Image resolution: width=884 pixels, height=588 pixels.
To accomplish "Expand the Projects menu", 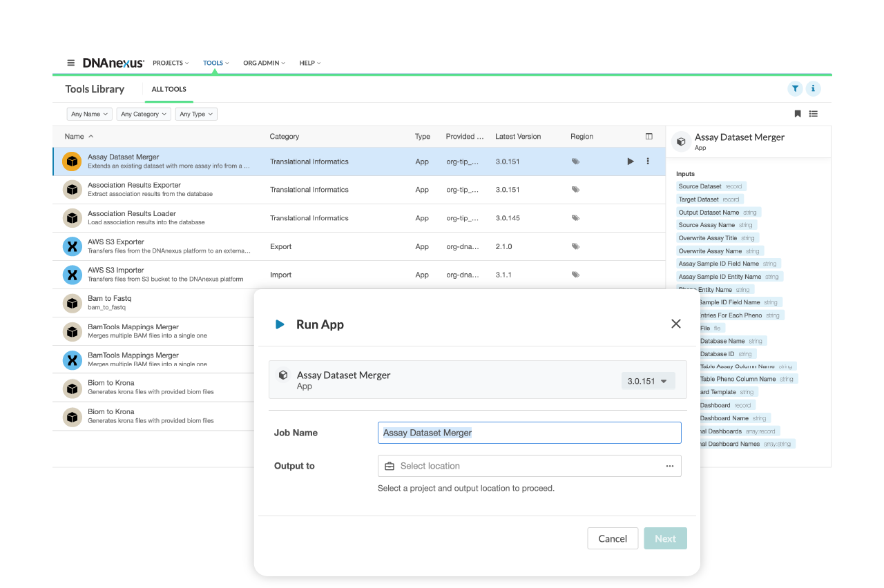I will [x=171, y=63].
